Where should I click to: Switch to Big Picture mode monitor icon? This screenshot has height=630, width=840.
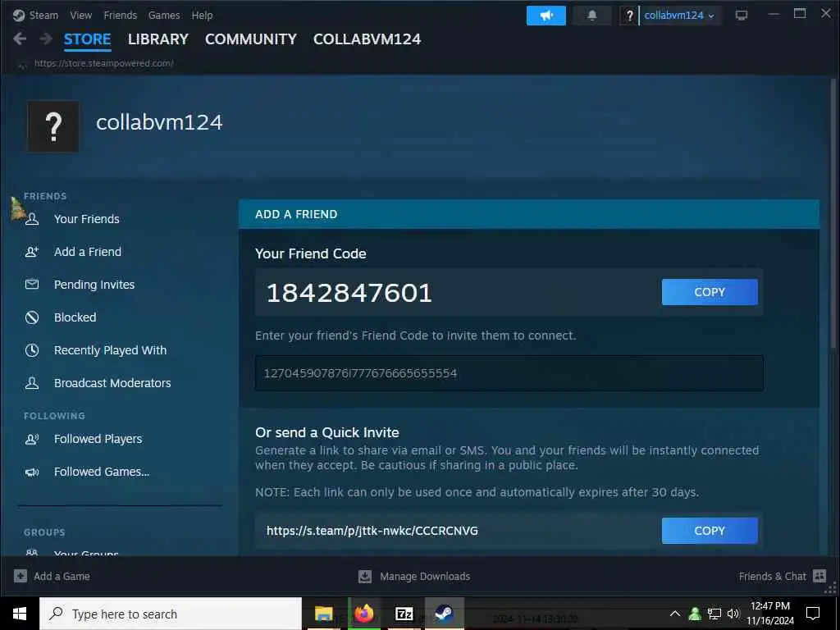(x=742, y=16)
